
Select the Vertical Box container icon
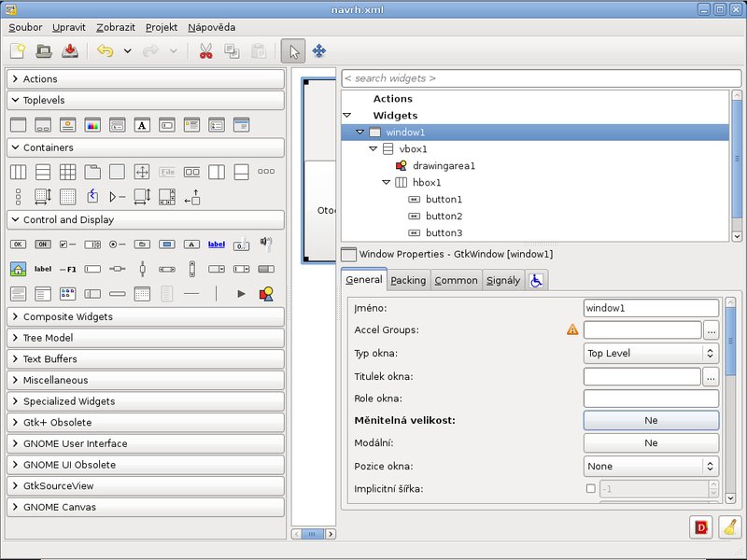click(x=43, y=172)
